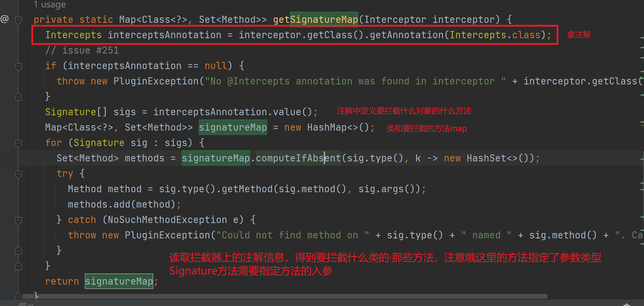Click fold end marker closing the catch block
The image size is (644, 306).
coord(19,251)
